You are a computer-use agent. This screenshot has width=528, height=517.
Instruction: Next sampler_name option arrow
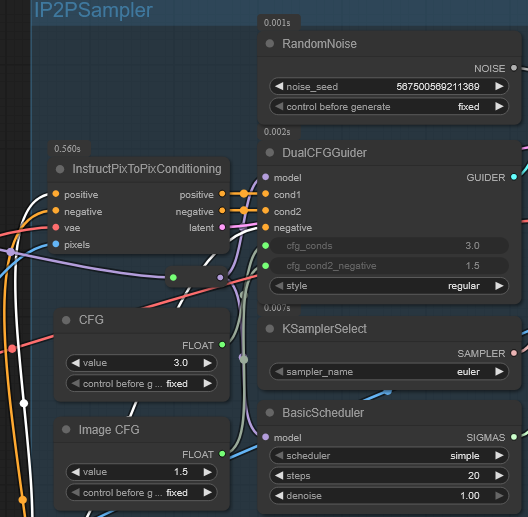[x=499, y=372]
